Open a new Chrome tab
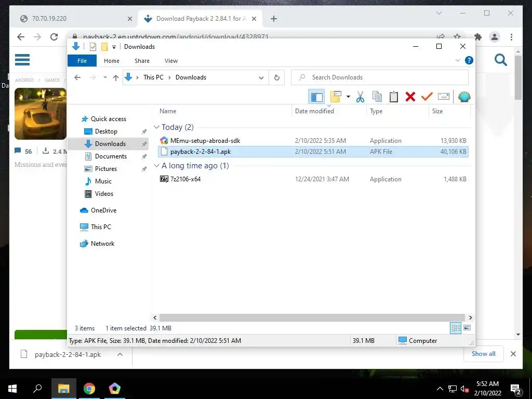The height and width of the screenshot is (399, 532). pos(274,19)
